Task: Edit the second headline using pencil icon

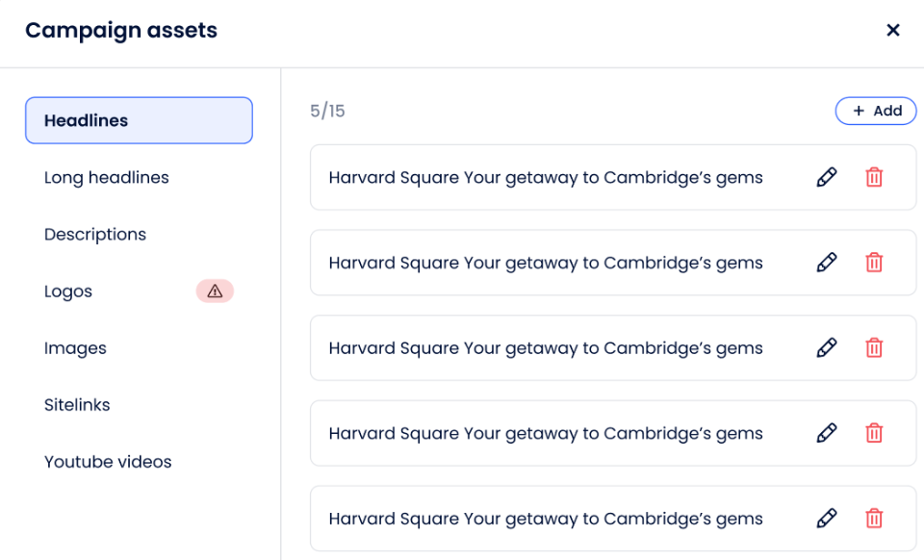Action: 826,263
